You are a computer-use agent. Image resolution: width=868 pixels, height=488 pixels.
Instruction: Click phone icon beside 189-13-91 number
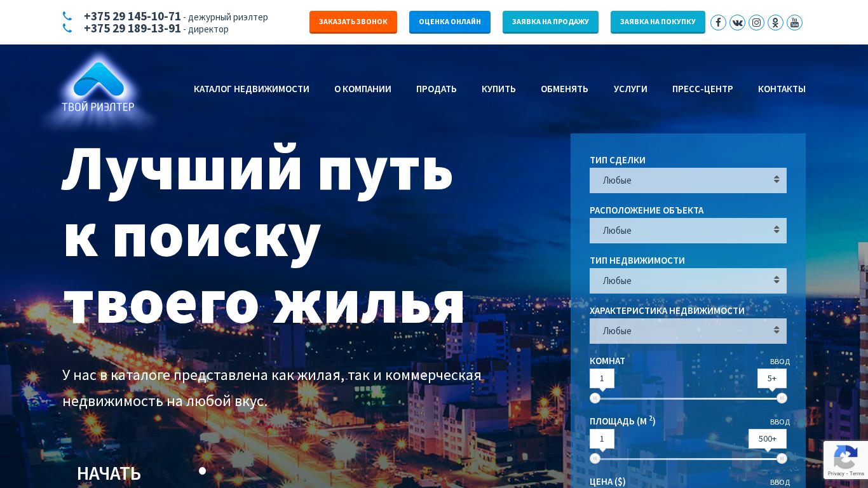67,29
